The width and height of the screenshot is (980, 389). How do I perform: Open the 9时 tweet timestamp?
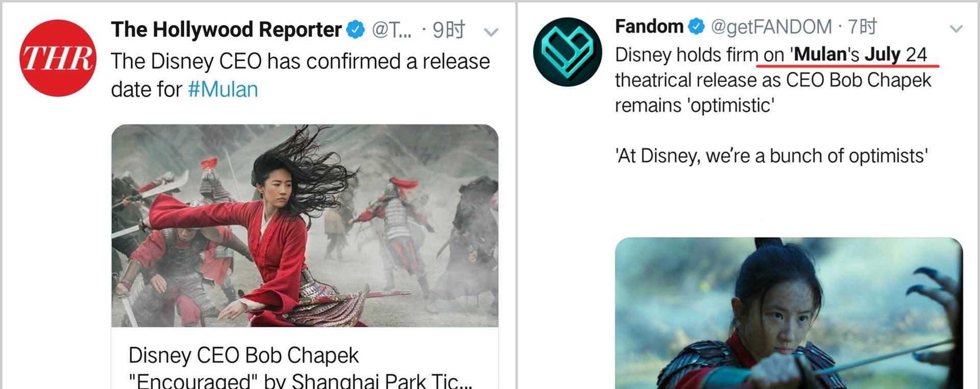(x=449, y=30)
